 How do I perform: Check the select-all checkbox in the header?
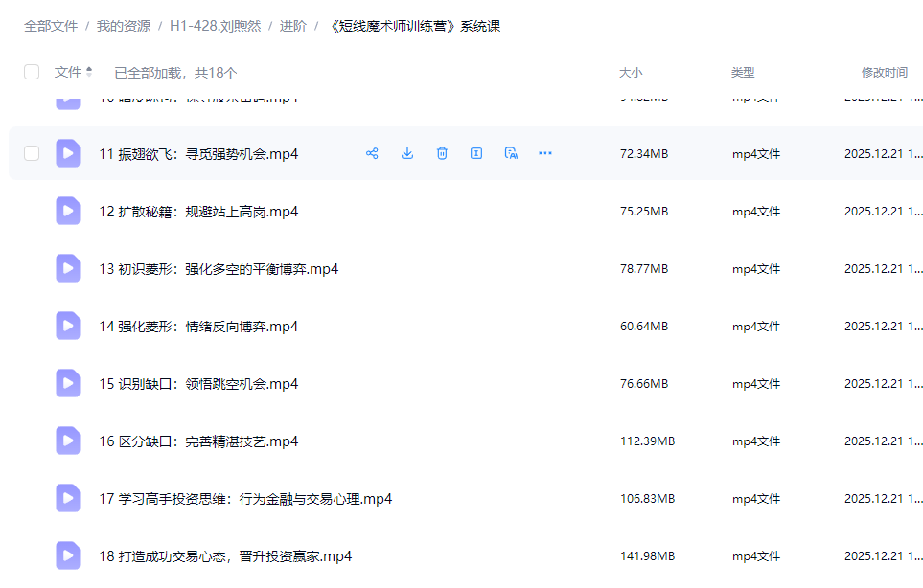click(x=32, y=71)
